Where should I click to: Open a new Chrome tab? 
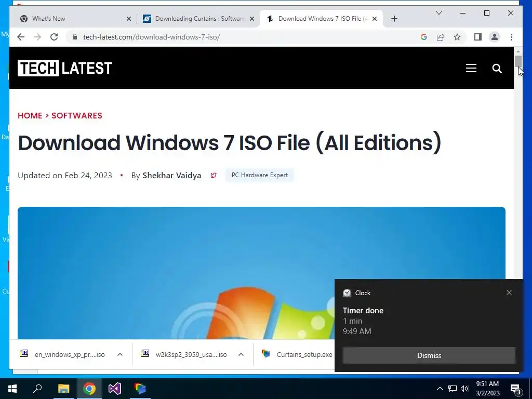(394, 19)
